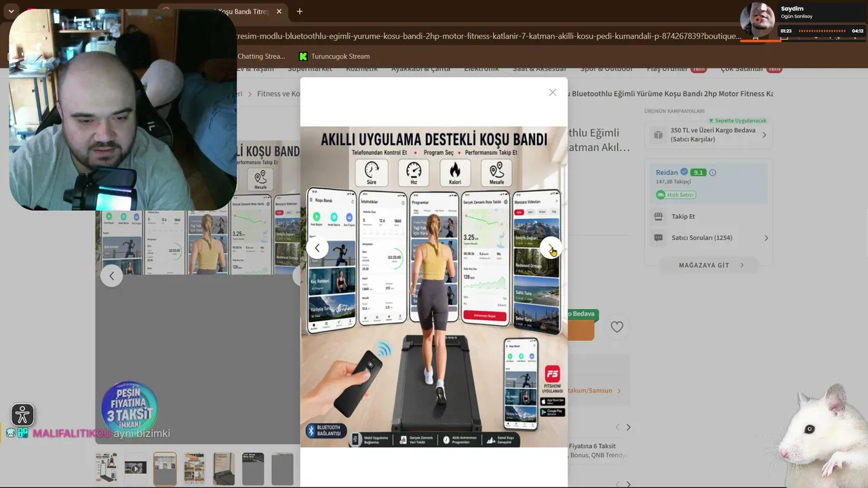Viewport: 868px width, 488px height.
Task: Play the product video thumbnail
Action: pos(136,468)
